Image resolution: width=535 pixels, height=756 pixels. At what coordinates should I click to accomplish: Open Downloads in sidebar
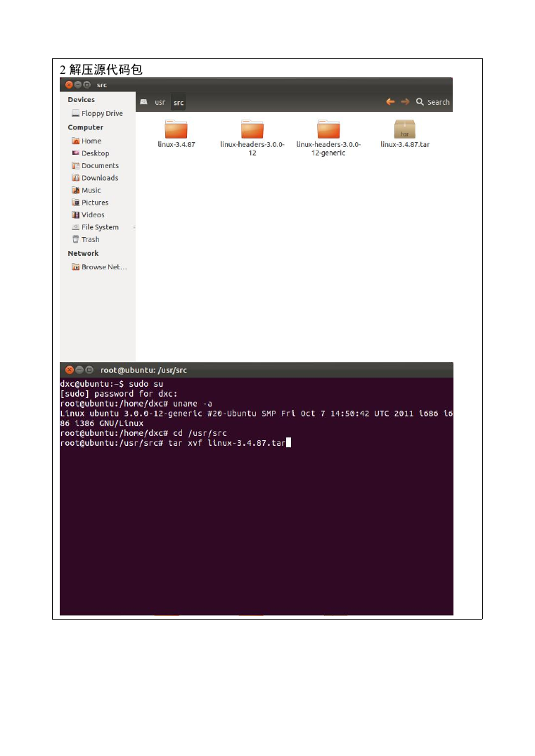click(95, 178)
